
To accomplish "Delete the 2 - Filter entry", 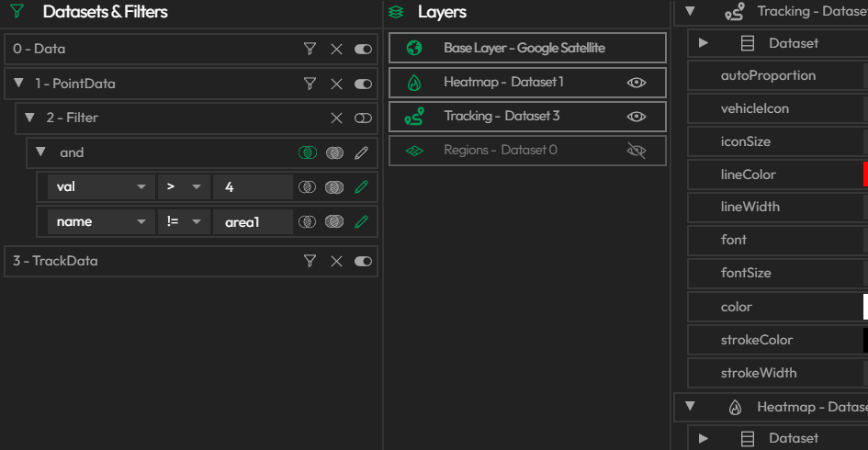I will click(336, 118).
